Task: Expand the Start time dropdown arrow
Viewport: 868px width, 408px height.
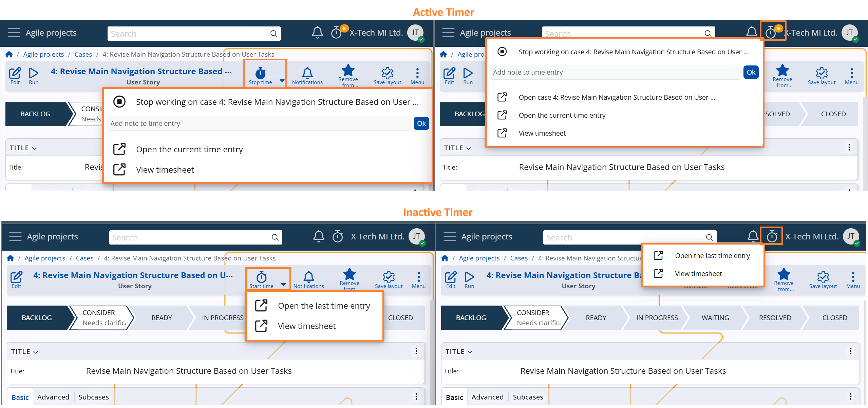Action: [283, 285]
